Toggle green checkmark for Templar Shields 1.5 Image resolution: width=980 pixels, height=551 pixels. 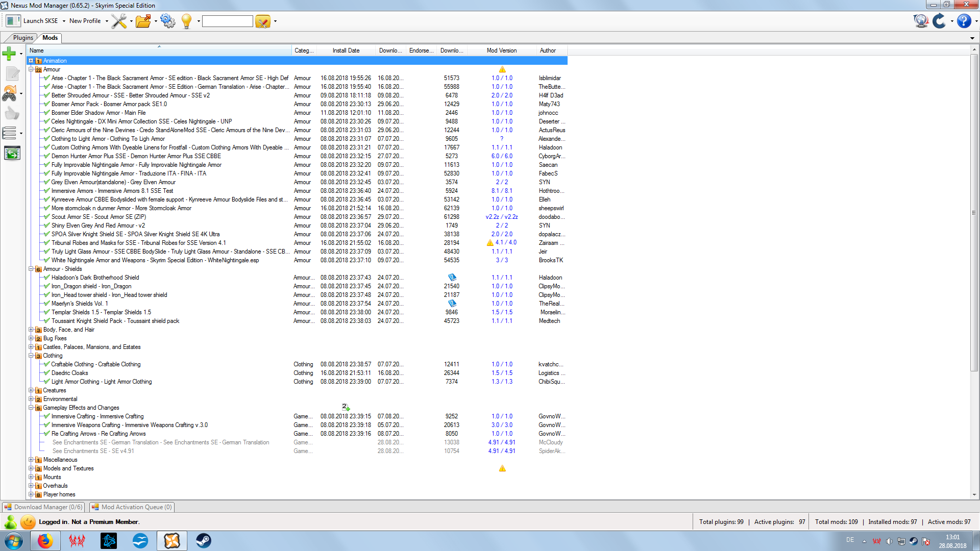point(46,312)
